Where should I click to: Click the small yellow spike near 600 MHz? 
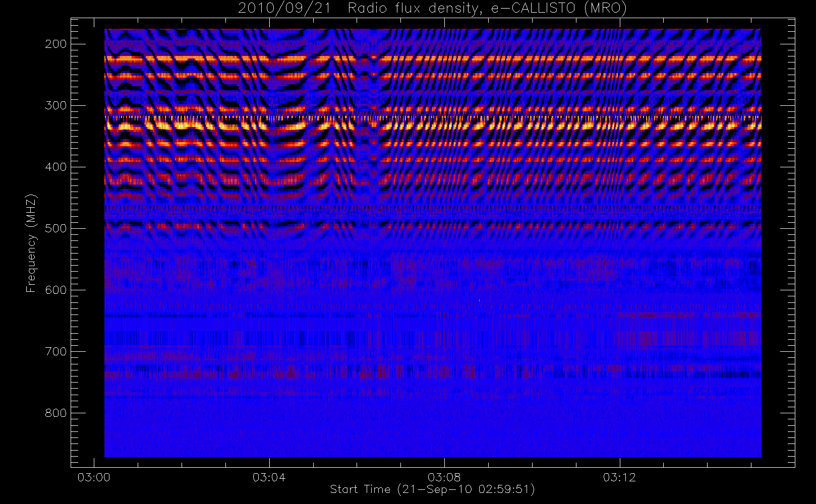point(479,301)
